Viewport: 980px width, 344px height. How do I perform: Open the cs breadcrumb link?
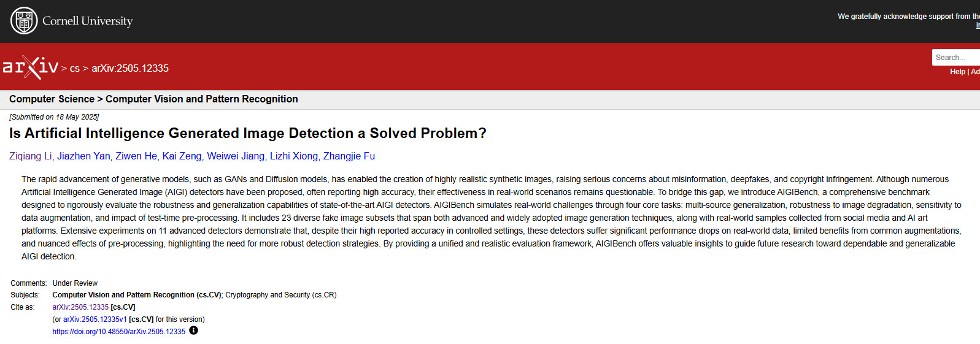click(74, 69)
